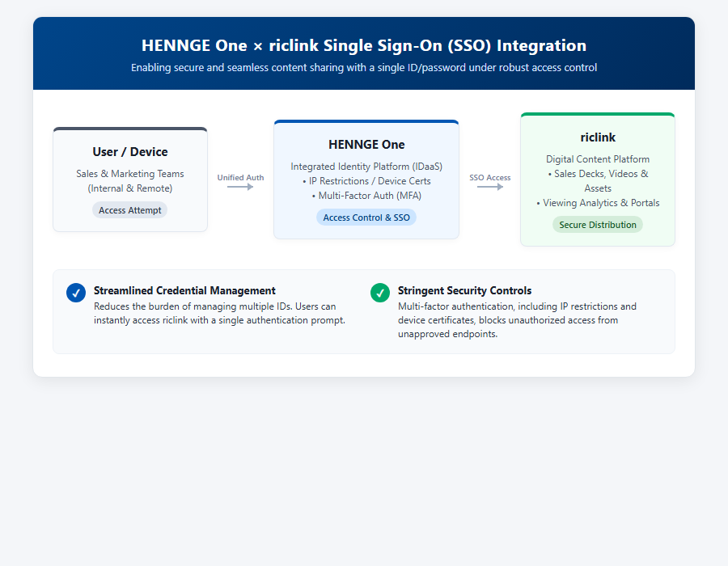Click "Sales Decks, Videos & Assets" bullet

(x=598, y=181)
